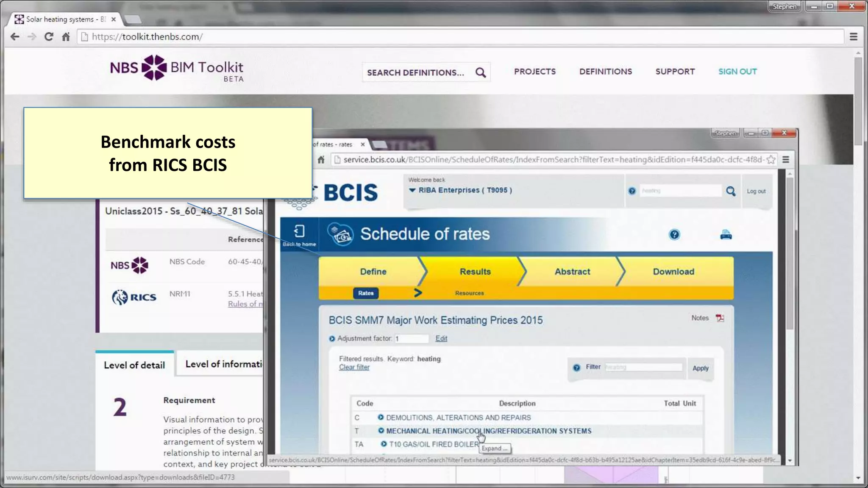Click the search definitions magnifier icon
The width and height of the screenshot is (868, 488).
481,72
